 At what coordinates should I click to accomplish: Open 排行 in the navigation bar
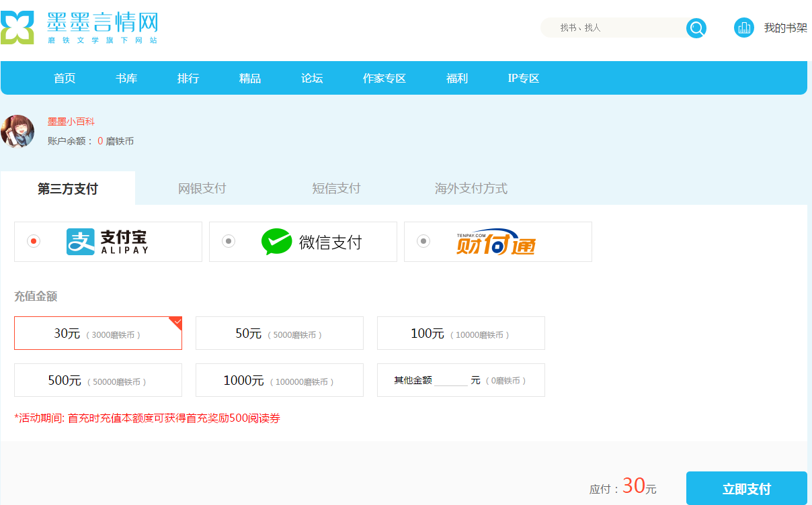point(188,78)
